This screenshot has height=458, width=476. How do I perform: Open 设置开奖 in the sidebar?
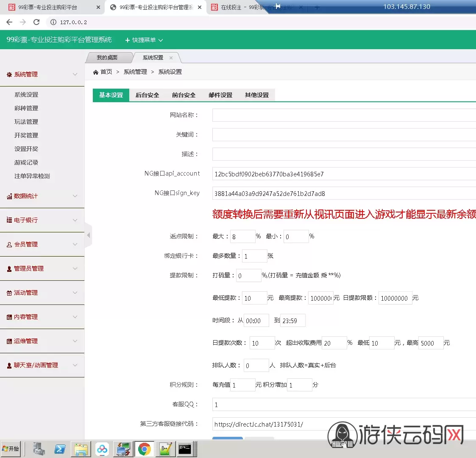click(26, 149)
